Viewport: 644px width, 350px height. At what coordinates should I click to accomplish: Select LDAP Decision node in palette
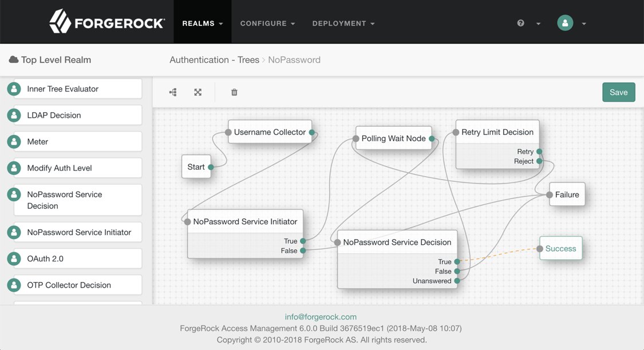point(78,116)
